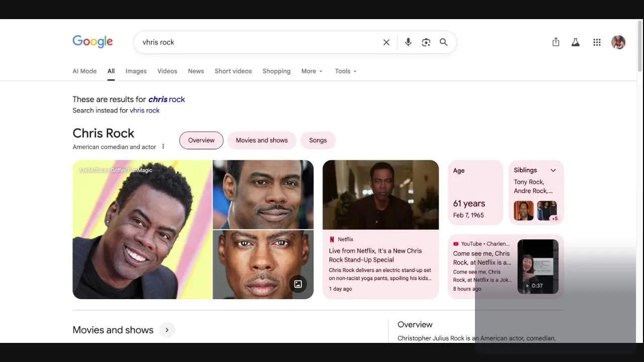
Task: Click the Chris Rock heading text
Action: [103, 133]
